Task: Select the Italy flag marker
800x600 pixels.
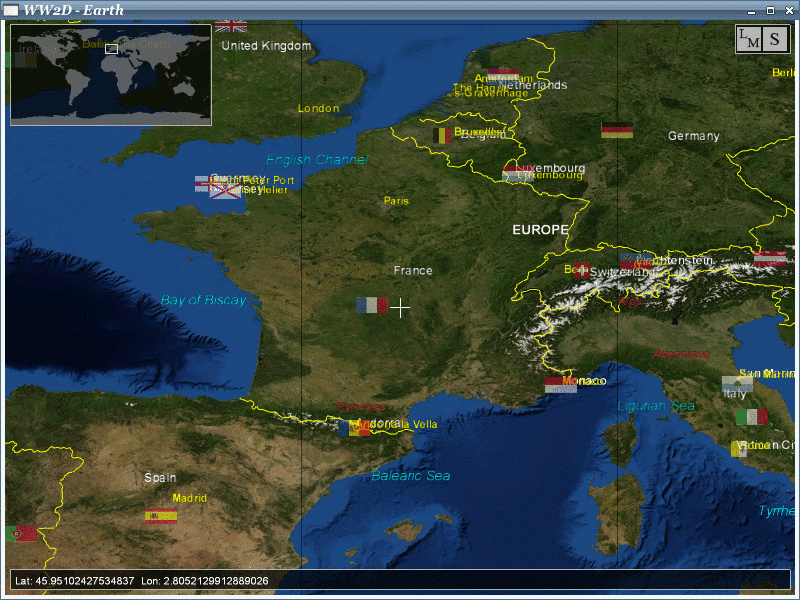Action: pyautogui.click(x=751, y=416)
